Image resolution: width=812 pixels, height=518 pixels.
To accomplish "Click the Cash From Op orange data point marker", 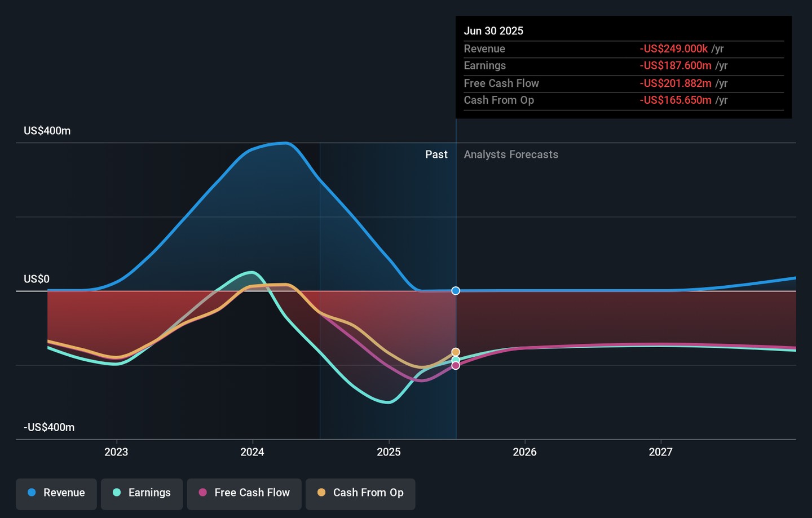I will [456, 352].
